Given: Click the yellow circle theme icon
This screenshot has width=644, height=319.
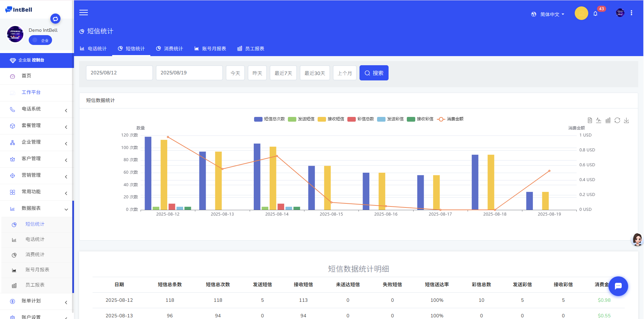Looking at the screenshot, I should pos(581,13).
